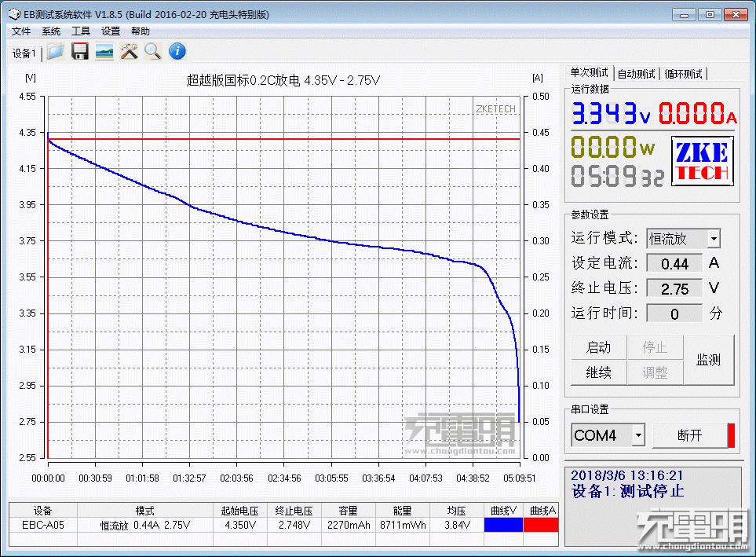The height and width of the screenshot is (557, 756).
Task: Click the blue 曲线V color swatch
Action: (503, 525)
